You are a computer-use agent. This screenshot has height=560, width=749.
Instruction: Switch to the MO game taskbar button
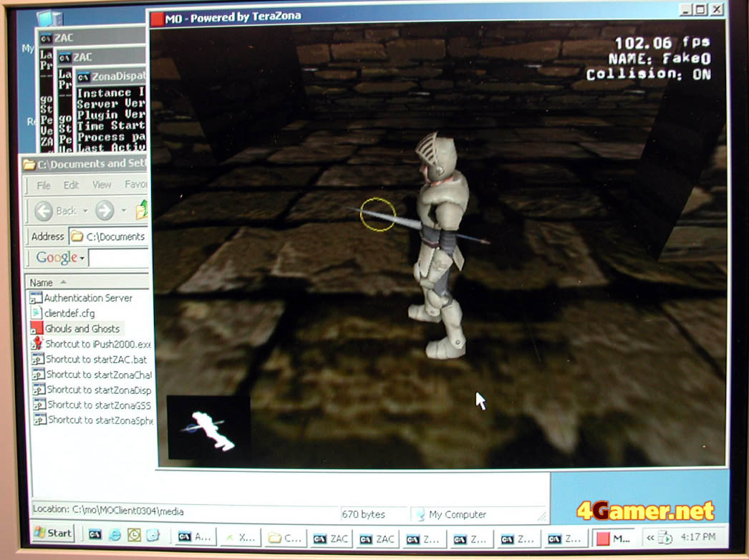point(614,538)
